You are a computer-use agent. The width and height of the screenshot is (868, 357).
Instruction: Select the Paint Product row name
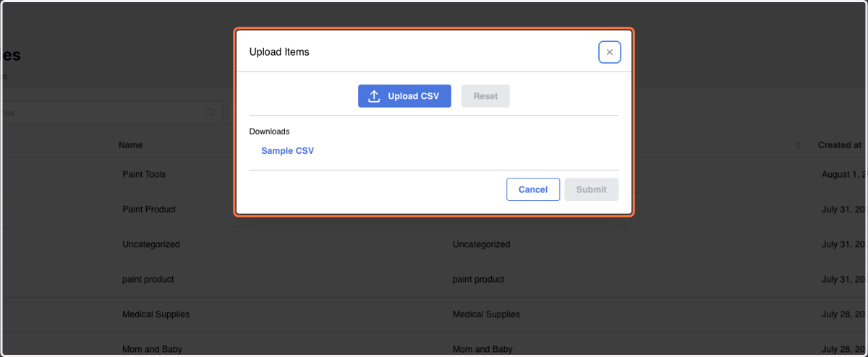(149, 209)
